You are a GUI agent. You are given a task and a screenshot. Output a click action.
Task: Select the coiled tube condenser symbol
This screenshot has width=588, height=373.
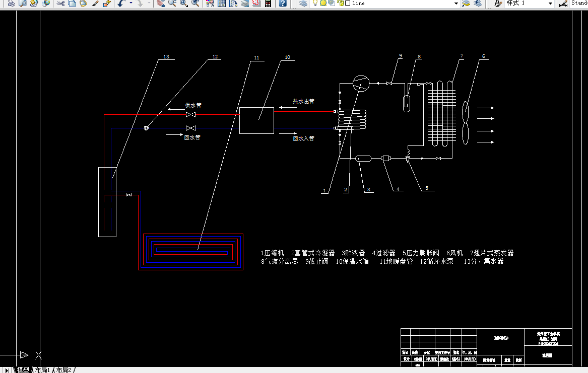(352, 119)
